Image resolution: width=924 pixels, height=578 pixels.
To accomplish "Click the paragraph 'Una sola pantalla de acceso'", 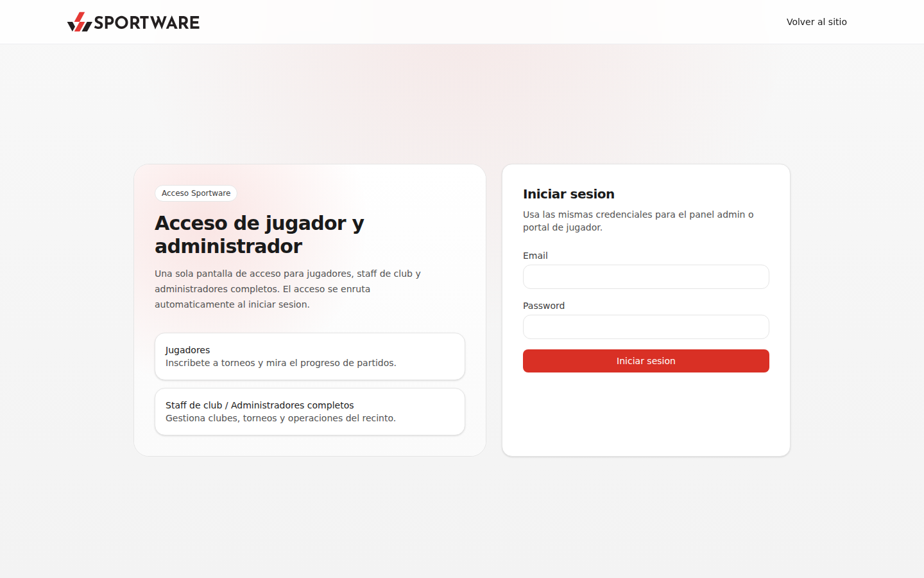I will [288, 289].
